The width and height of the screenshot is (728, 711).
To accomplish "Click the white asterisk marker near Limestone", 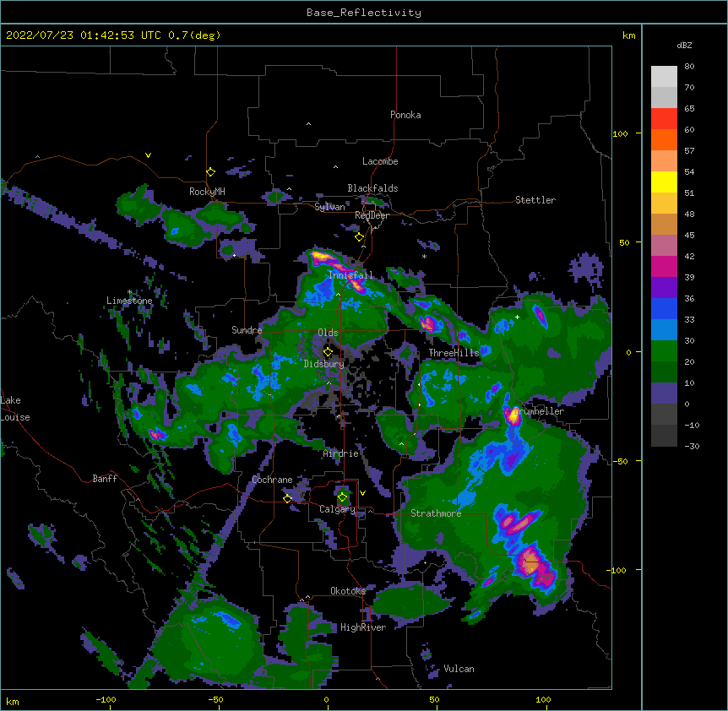I will pyautogui.click(x=130, y=292).
